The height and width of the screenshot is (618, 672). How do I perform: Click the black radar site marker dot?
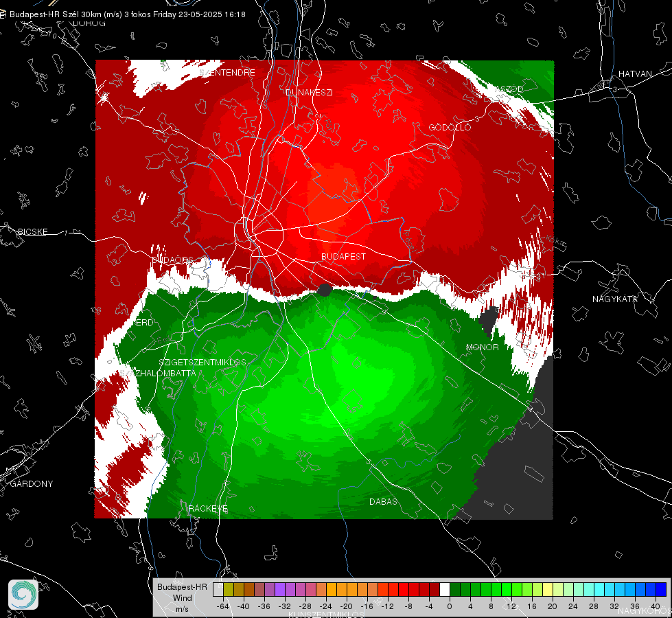pyautogui.click(x=325, y=290)
